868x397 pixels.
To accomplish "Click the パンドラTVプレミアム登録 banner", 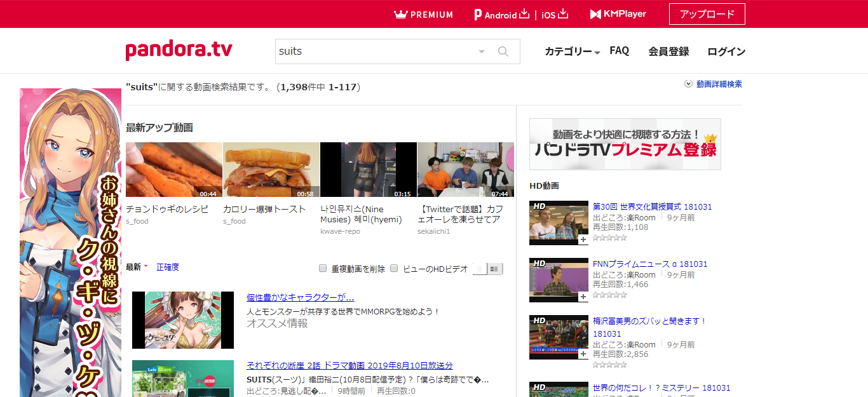I will (625, 144).
